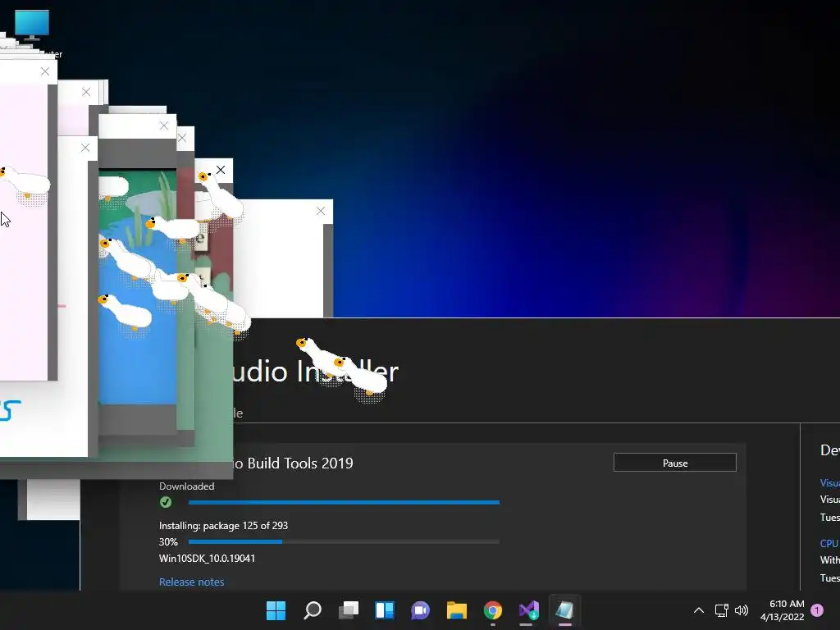
Task: Click the Downloaded green checkmark icon
Action: coord(166,502)
